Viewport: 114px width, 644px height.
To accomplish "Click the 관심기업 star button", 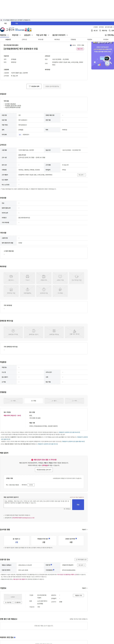I will (8, 603).
